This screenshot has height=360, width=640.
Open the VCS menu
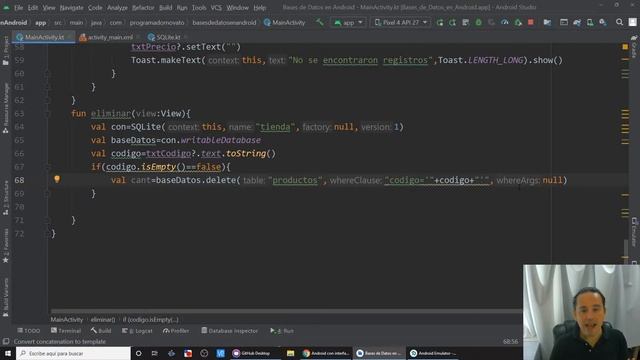(x=216, y=7)
